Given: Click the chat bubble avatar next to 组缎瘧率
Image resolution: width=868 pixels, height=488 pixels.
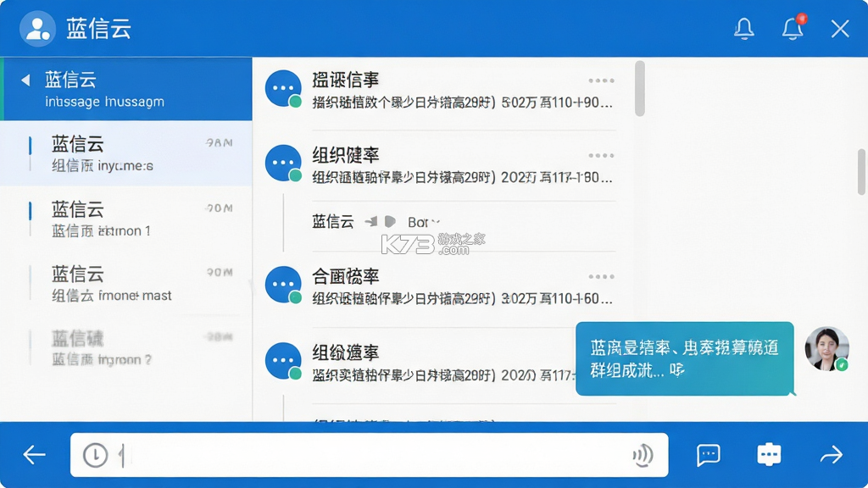Looking at the screenshot, I should (283, 361).
